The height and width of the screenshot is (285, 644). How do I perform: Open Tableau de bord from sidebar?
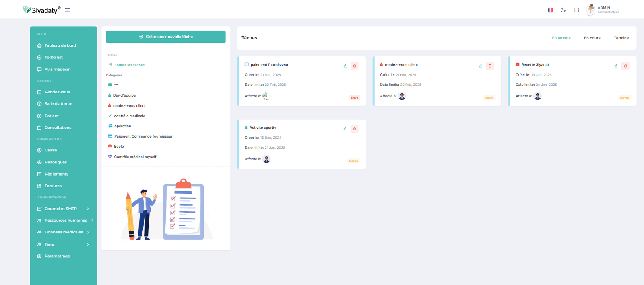click(60, 45)
